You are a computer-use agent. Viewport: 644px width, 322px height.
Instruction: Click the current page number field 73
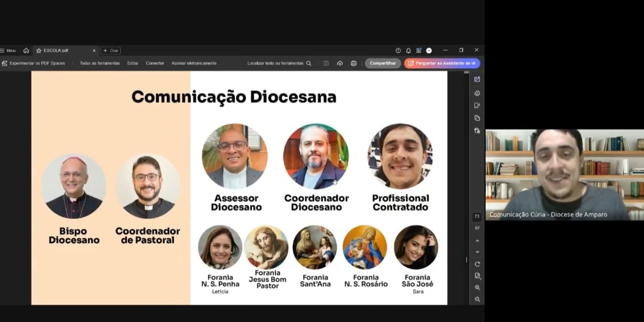click(477, 217)
